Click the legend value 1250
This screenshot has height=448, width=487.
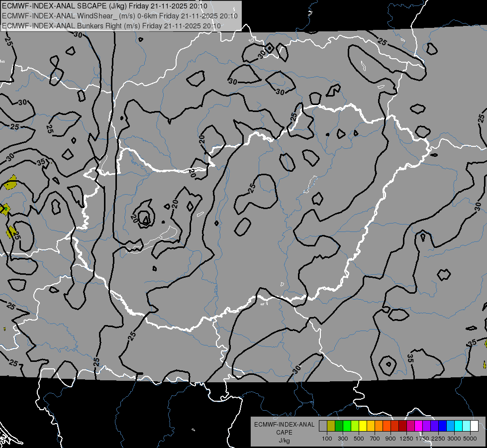point(406,439)
